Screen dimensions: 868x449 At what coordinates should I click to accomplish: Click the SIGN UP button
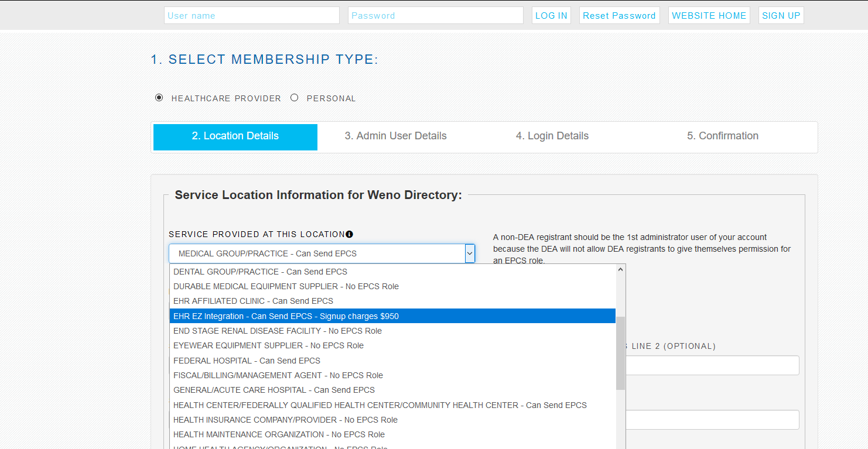781,16
